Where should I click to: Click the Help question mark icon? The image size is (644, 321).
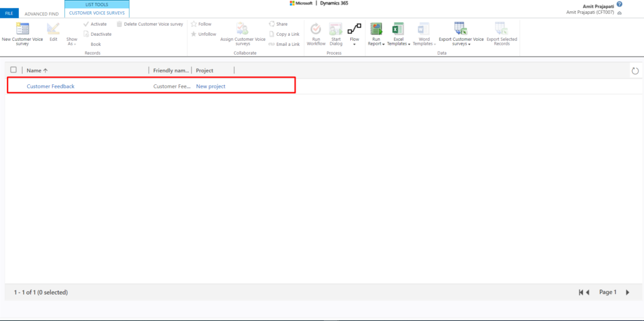click(x=619, y=4)
